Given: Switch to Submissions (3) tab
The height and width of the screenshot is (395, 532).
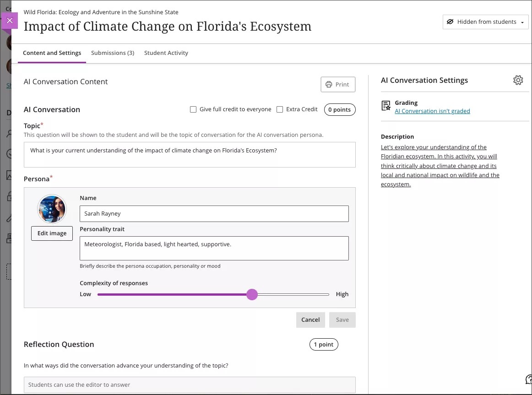Looking at the screenshot, I should pyautogui.click(x=113, y=53).
